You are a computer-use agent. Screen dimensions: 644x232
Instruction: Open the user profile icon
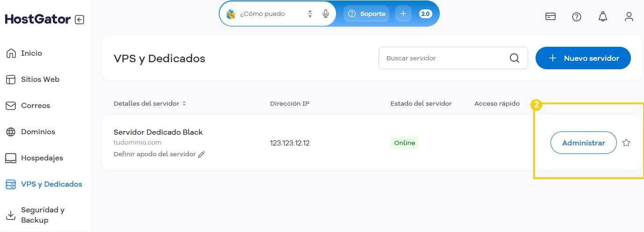(629, 17)
